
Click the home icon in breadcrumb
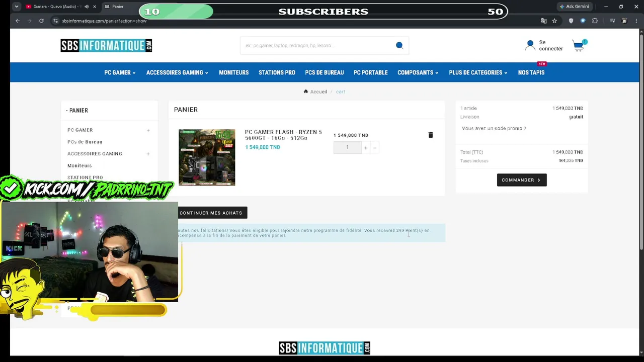306,92
